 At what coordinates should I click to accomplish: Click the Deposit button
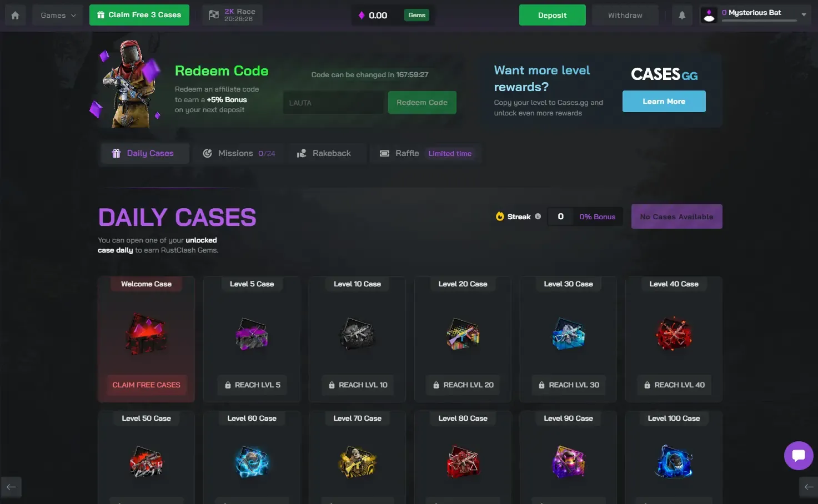pyautogui.click(x=552, y=15)
